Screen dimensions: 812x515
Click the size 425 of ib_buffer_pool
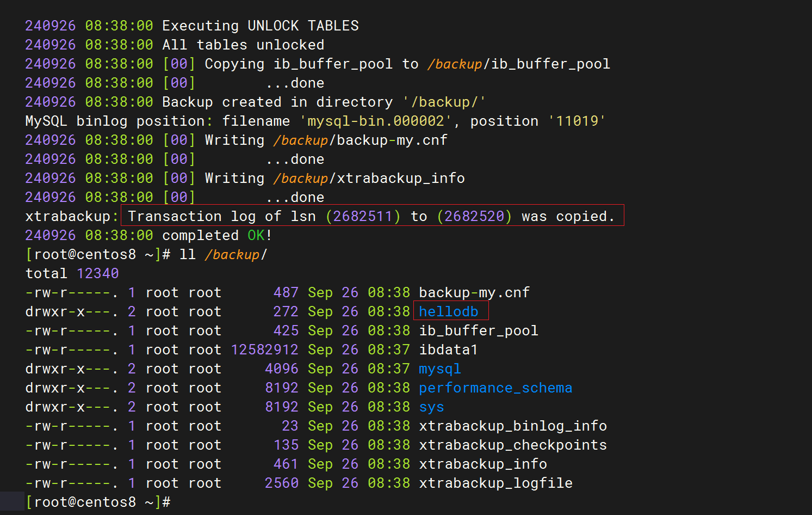pos(286,331)
